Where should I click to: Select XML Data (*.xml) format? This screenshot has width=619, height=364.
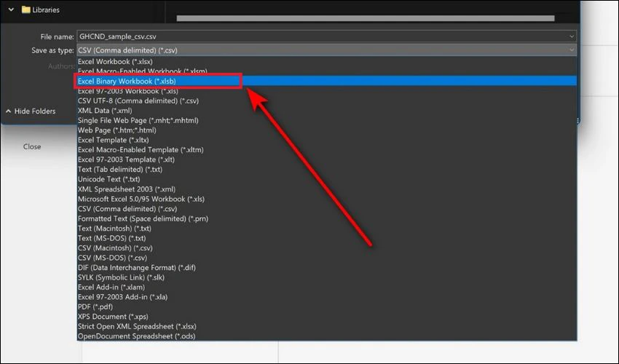coord(327,111)
